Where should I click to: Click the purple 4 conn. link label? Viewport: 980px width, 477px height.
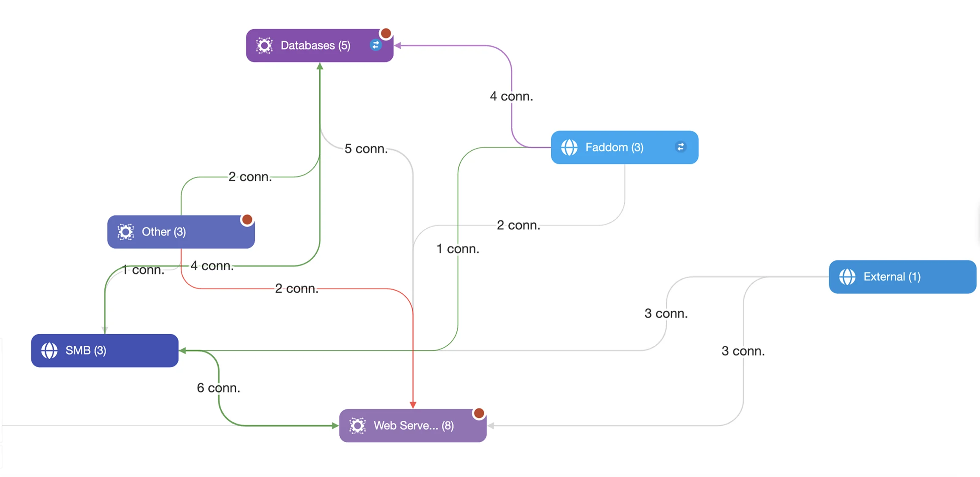[511, 96]
